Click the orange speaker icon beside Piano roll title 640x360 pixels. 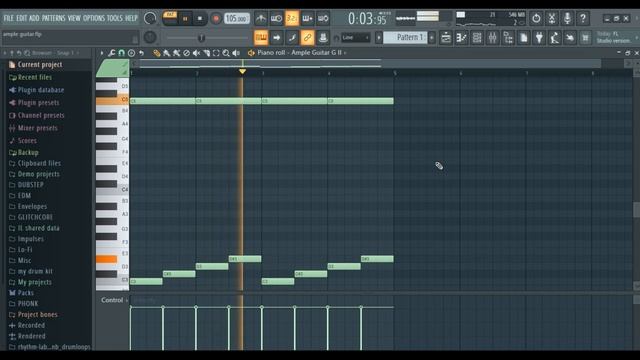click(x=251, y=53)
